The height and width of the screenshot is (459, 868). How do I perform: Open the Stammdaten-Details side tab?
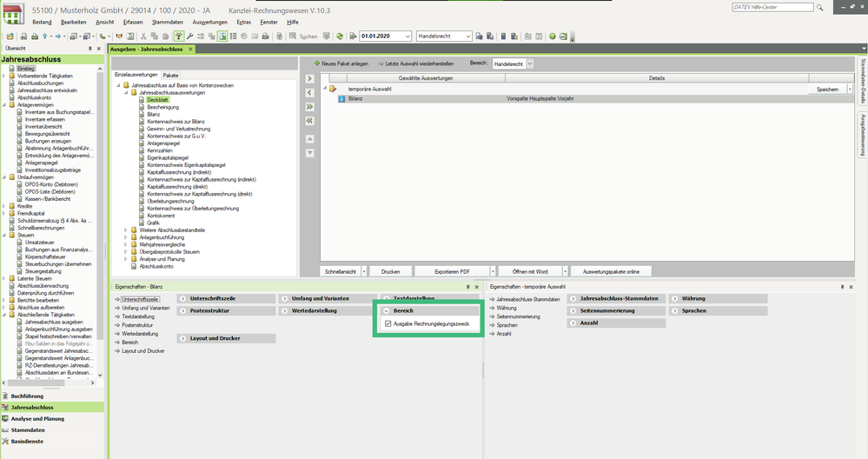(x=863, y=81)
